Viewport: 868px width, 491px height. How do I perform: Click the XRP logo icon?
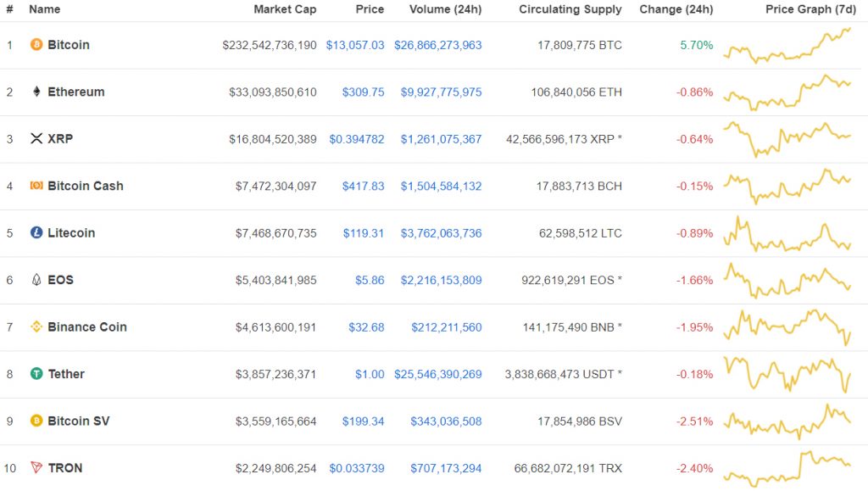tap(35, 139)
